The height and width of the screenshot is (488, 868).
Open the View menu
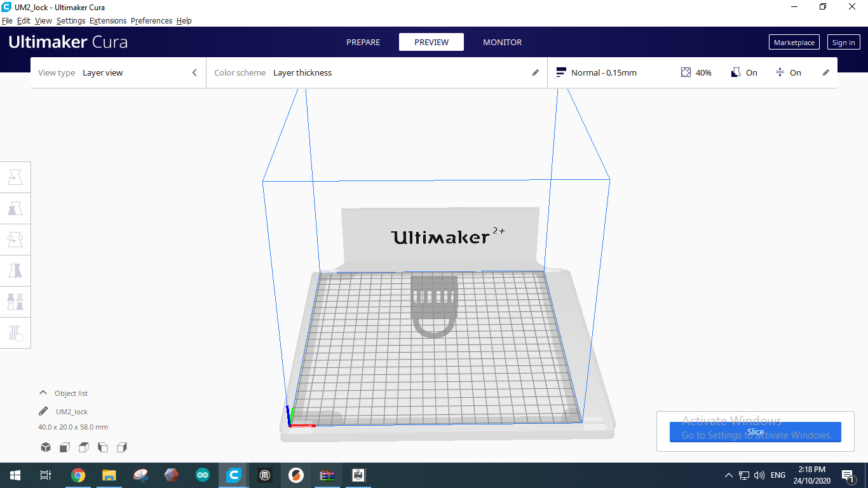click(43, 20)
